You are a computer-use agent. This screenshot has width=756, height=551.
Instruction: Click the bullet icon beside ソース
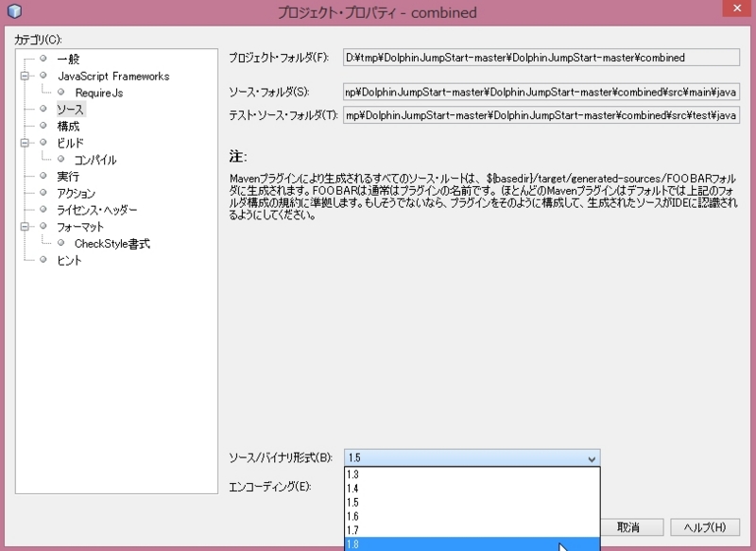click(43, 109)
